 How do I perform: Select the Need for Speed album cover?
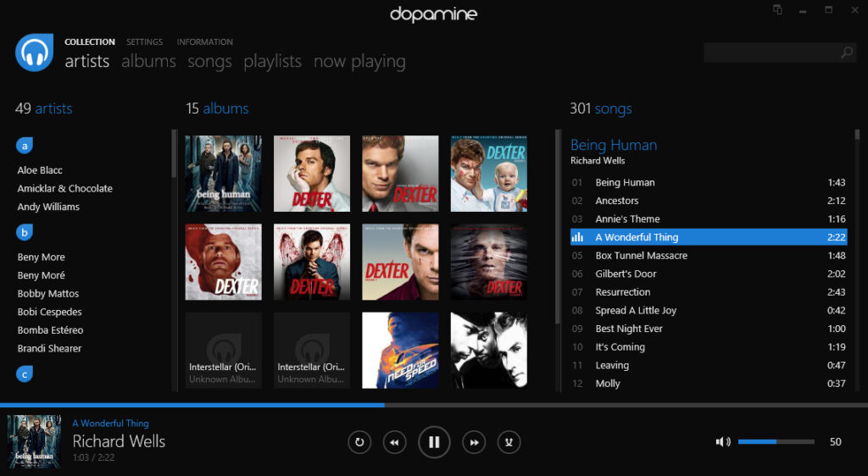400,350
